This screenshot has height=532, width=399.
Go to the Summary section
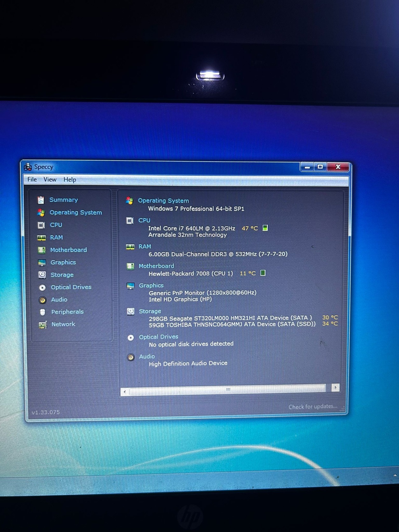[64, 200]
